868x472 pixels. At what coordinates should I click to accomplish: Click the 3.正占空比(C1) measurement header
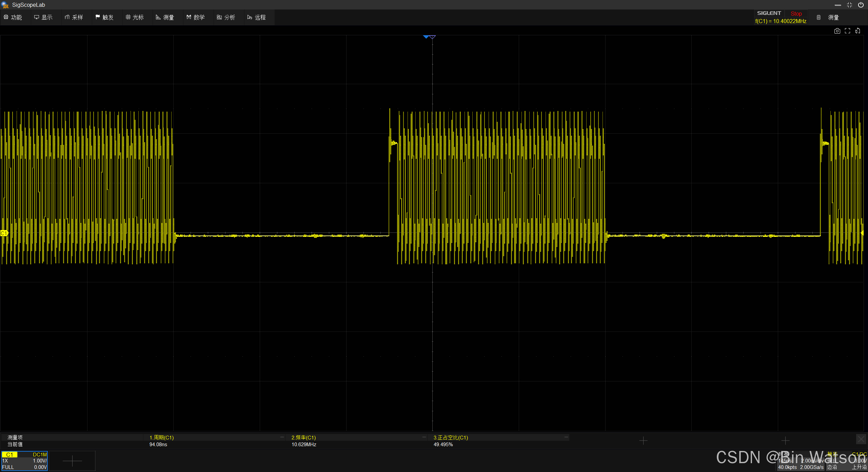451,438
